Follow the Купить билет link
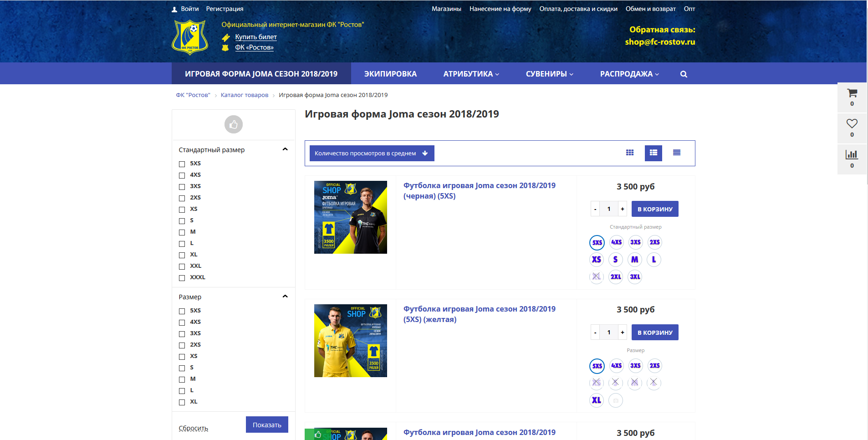 point(256,37)
